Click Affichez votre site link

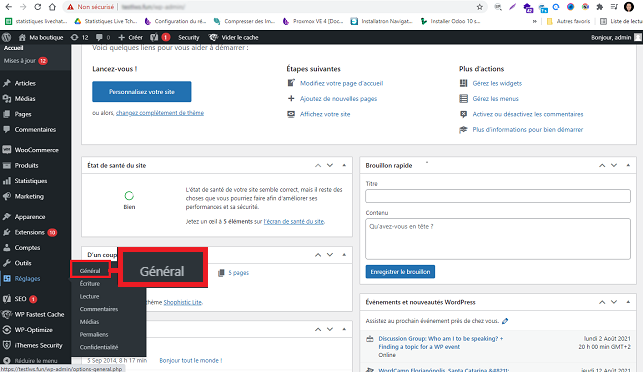(325, 114)
